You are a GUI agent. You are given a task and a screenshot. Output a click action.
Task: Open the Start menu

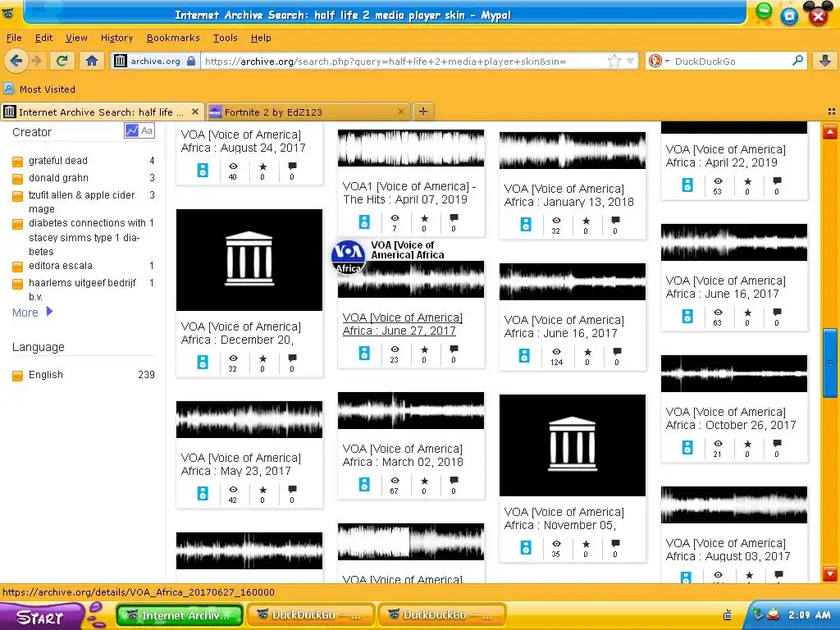[x=41, y=616]
